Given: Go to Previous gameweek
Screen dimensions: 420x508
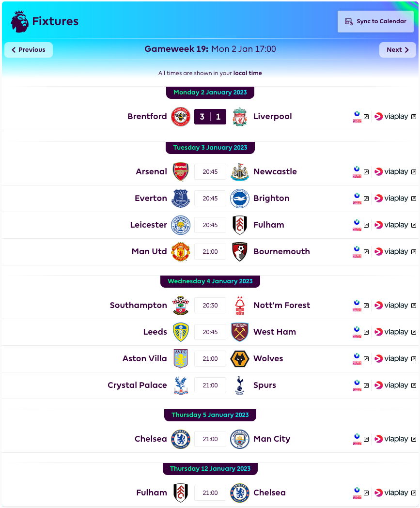Looking at the screenshot, I should (x=29, y=50).
